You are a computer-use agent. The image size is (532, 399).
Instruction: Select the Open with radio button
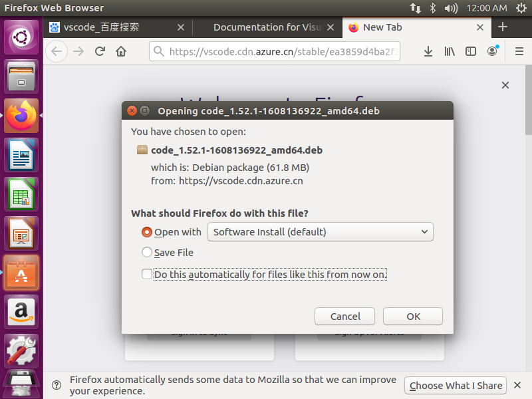146,232
